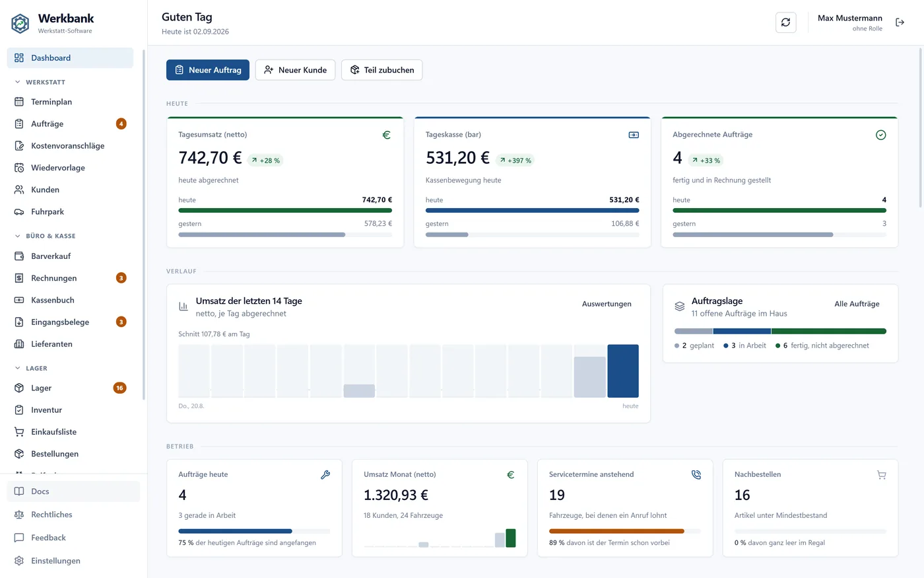This screenshot has height=578, width=924.
Task: Click the orange progress bar on Servicetermine card
Action: [x=616, y=531]
